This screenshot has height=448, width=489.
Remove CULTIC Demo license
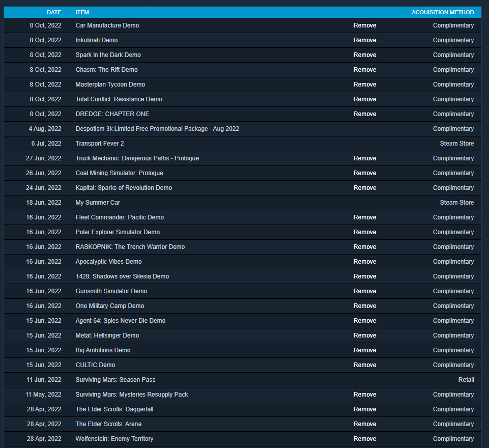pos(364,365)
